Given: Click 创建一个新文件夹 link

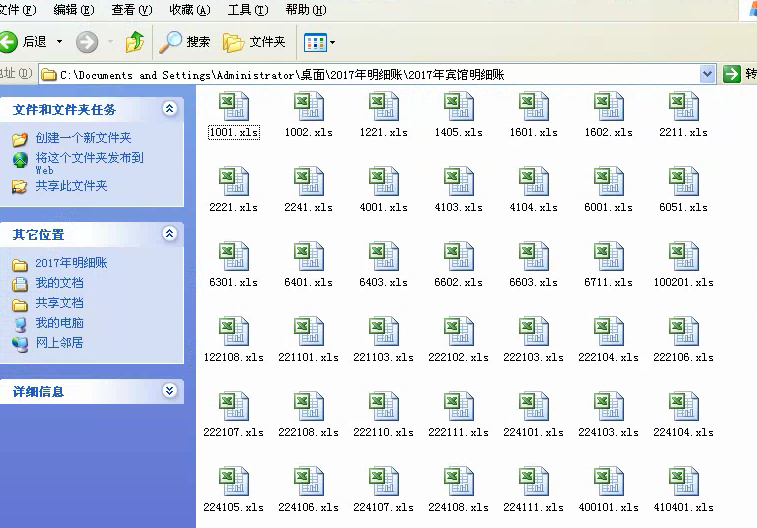Looking at the screenshot, I should pos(83,138).
